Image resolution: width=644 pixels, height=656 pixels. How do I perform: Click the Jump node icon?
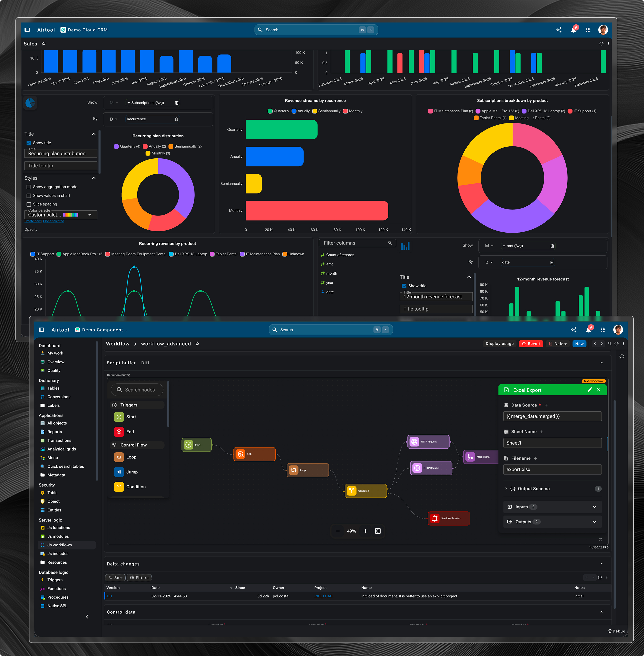(x=119, y=472)
